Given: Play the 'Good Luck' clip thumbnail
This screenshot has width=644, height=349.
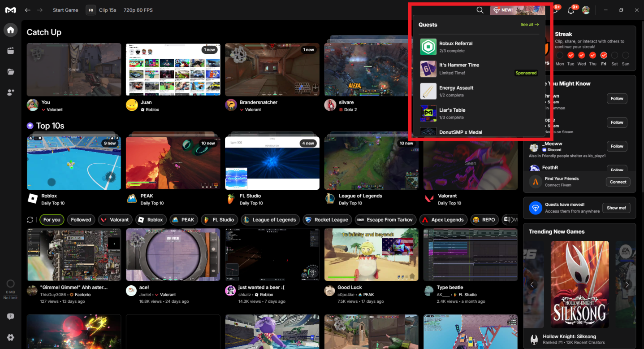Looking at the screenshot, I should point(371,255).
